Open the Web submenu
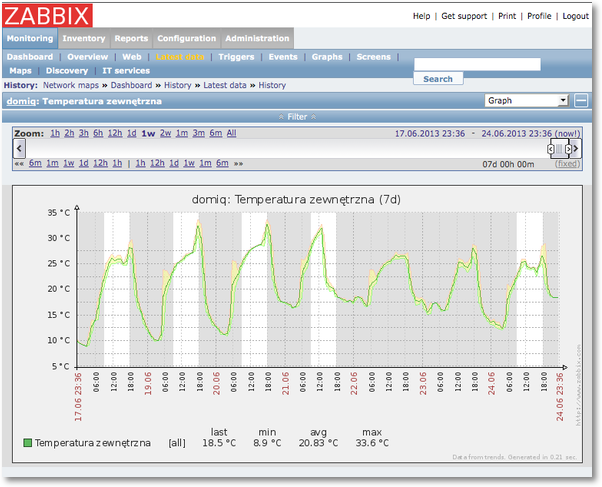The image size is (602, 487). pos(132,57)
